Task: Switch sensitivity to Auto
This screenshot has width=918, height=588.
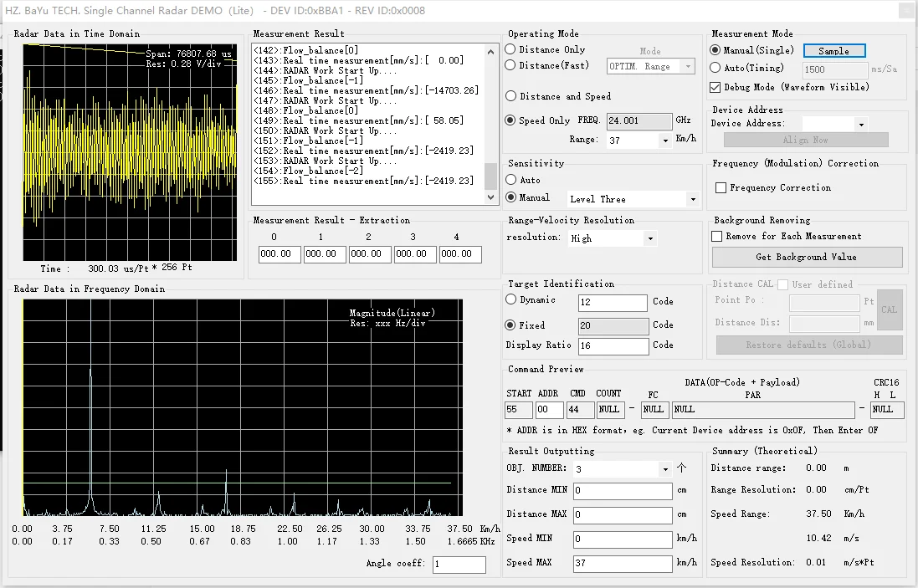Action: click(511, 181)
